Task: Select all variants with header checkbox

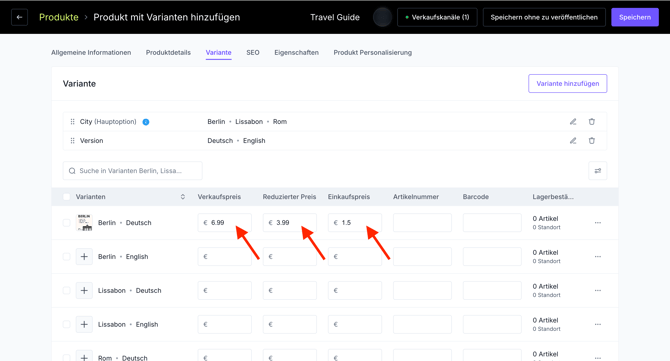Action: coord(66,197)
